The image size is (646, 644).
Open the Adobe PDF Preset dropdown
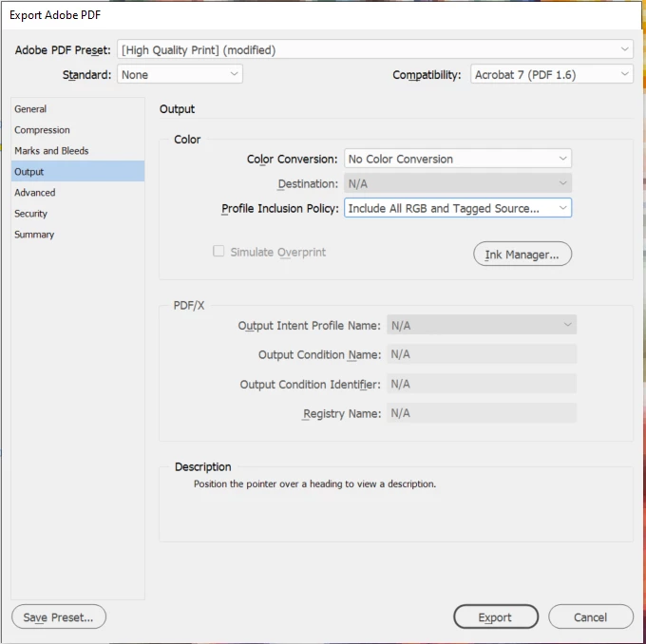pos(375,49)
